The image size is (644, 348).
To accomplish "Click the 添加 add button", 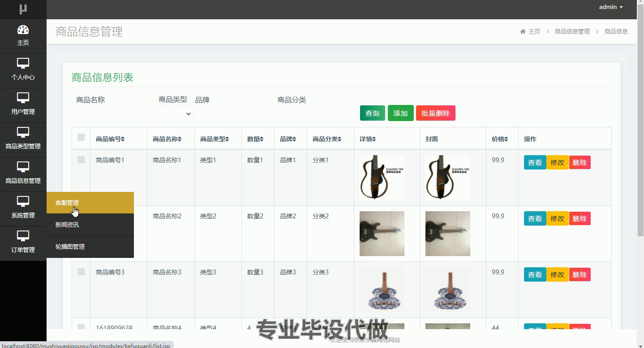I will [401, 113].
